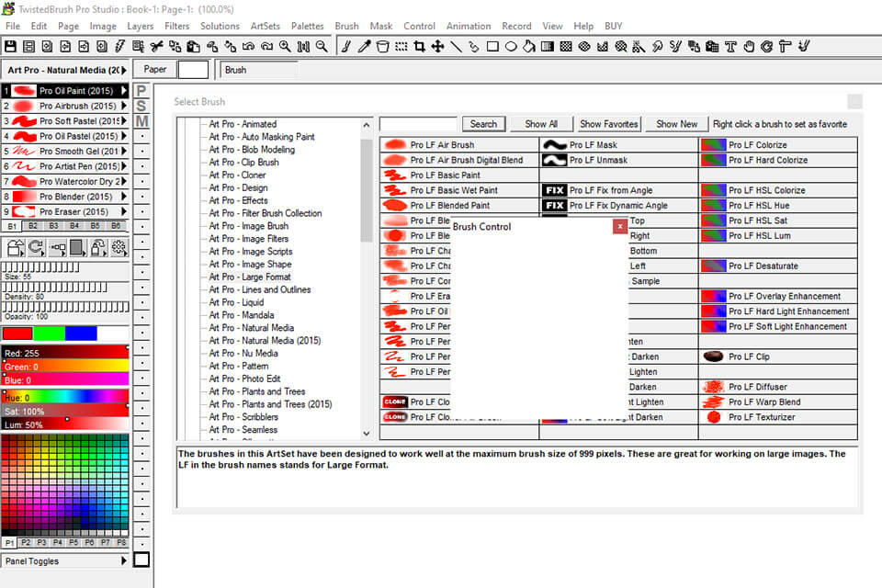Click the house-shaped icon with arrow
Viewport: 882px width, 588px height.
click(16, 247)
